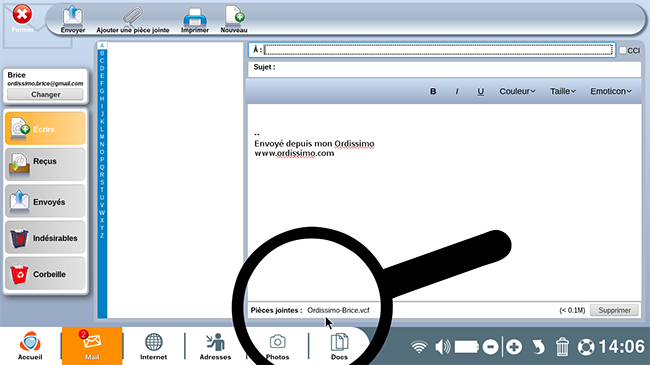Click the ordissimo.brice@gmail.com account address

(x=45, y=83)
